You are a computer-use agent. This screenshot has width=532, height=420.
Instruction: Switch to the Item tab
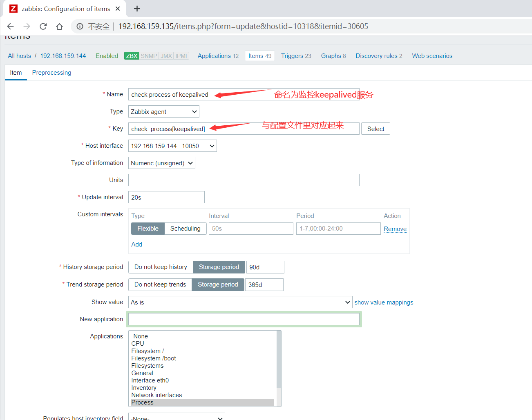pyautogui.click(x=16, y=73)
